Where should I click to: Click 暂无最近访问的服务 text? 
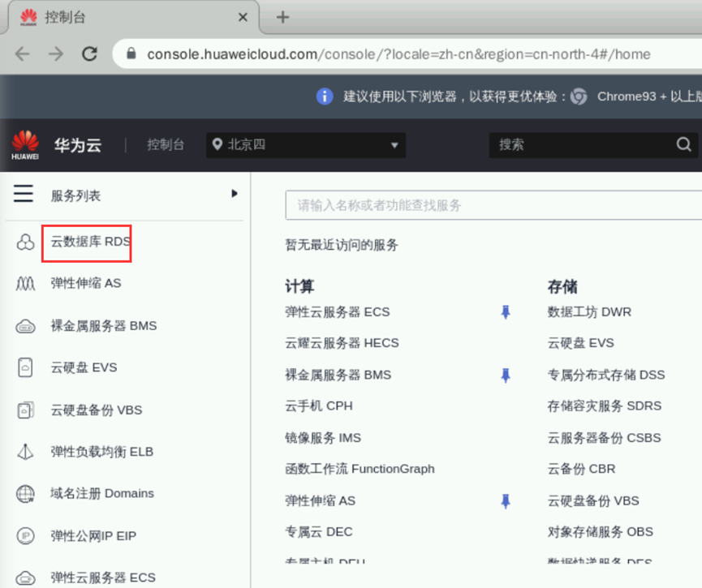tap(342, 245)
